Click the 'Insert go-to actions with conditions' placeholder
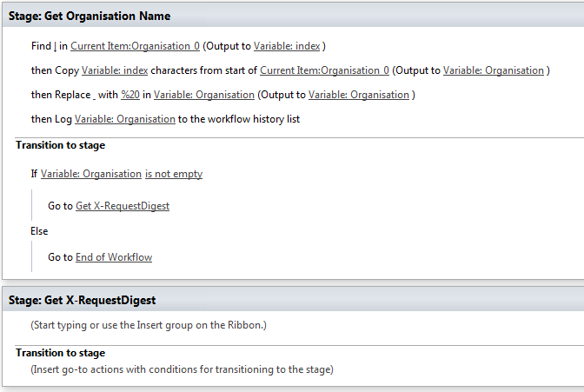The image size is (584, 392). (x=182, y=369)
